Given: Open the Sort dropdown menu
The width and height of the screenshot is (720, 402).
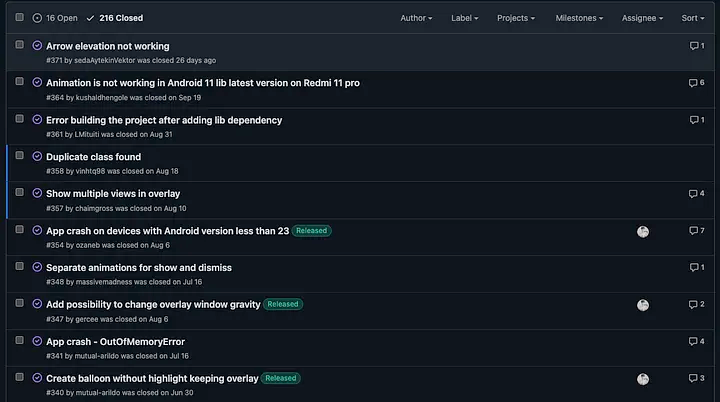Looking at the screenshot, I should coord(693,18).
